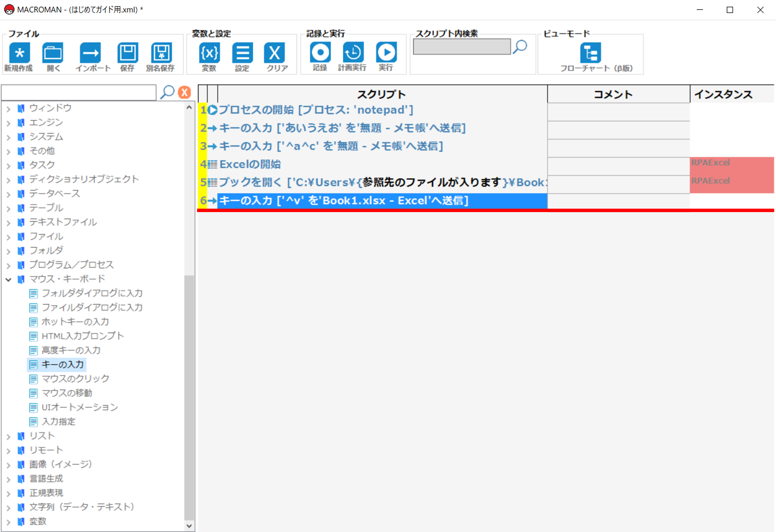Expand the リスト category
Viewport: 776px width, 532px height.
(x=8, y=437)
